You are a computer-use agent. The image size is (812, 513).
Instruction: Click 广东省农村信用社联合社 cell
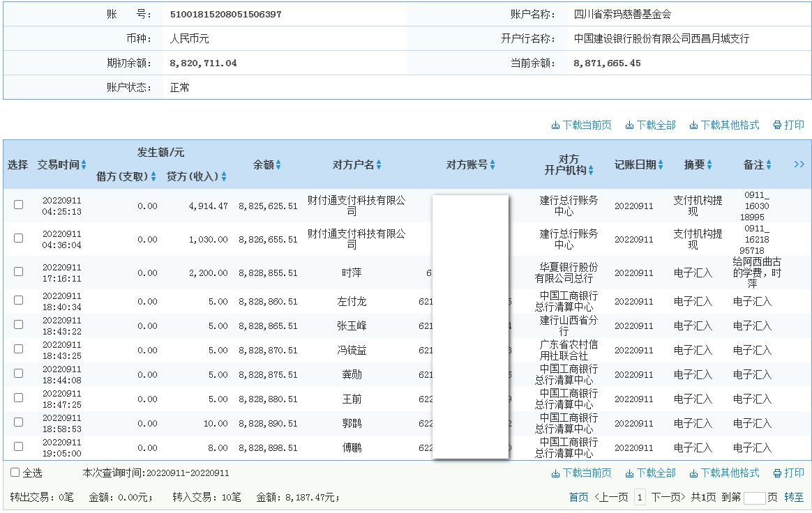pos(569,350)
